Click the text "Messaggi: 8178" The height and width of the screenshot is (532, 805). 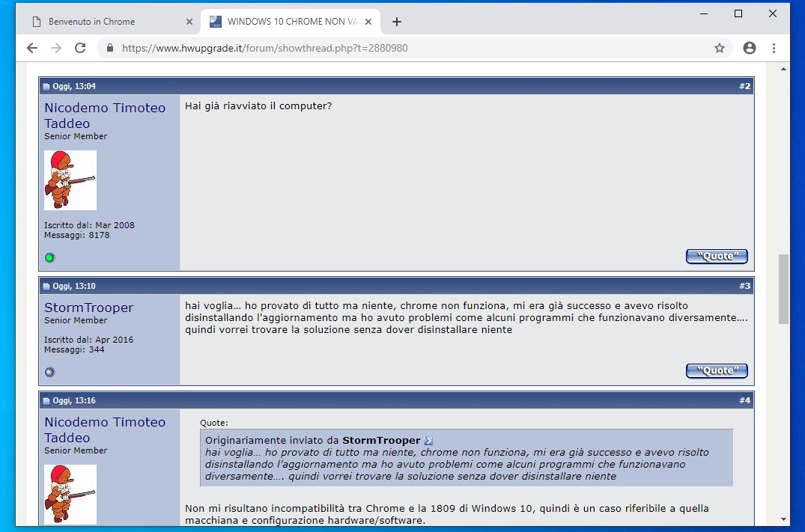pyautogui.click(x=76, y=235)
